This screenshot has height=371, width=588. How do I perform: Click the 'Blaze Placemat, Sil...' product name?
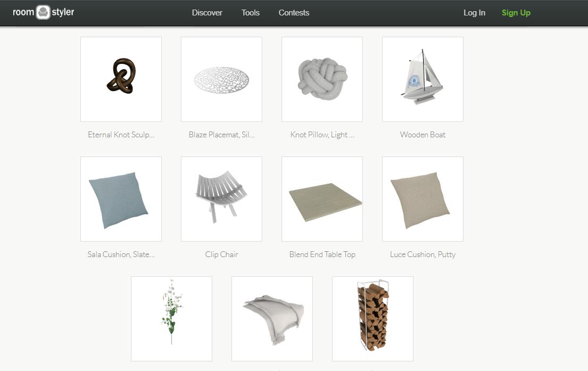pyautogui.click(x=221, y=135)
